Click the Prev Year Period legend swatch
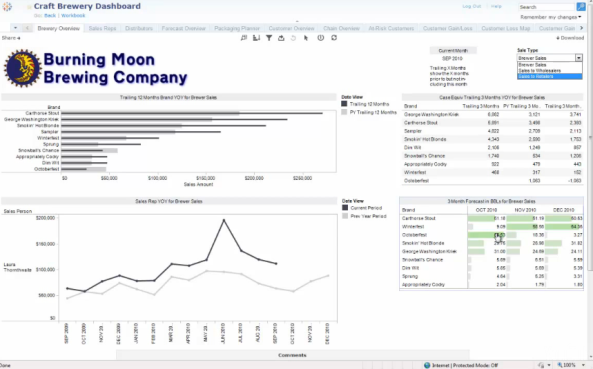Viewport: 593px width, 369px height. click(345, 216)
